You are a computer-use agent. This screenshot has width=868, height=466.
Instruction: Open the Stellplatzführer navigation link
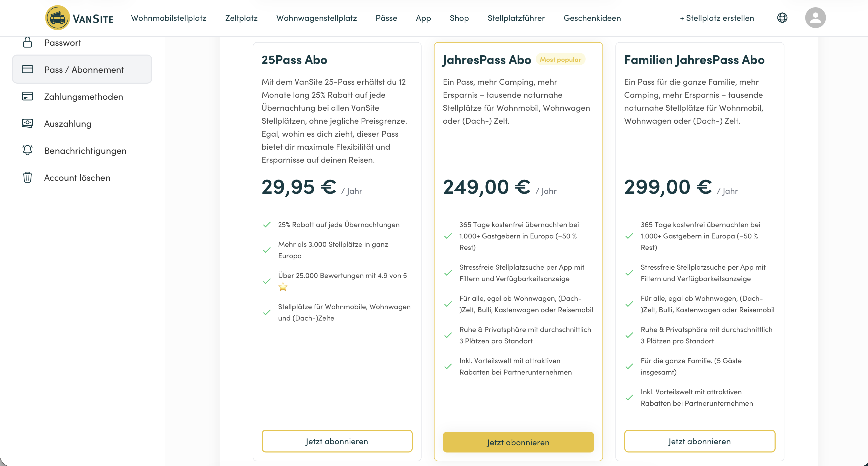pyautogui.click(x=516, y=18)
